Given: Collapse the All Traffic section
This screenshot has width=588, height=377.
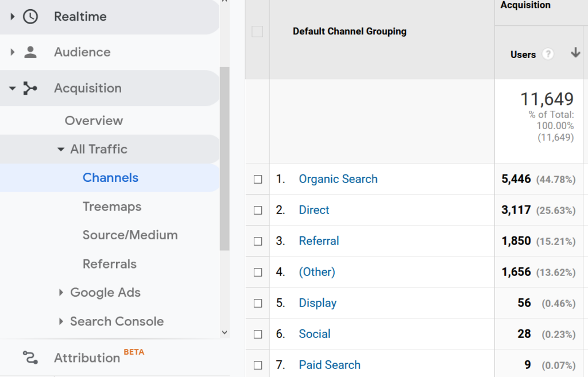Looking at the screenshot, I should point(61,149).
